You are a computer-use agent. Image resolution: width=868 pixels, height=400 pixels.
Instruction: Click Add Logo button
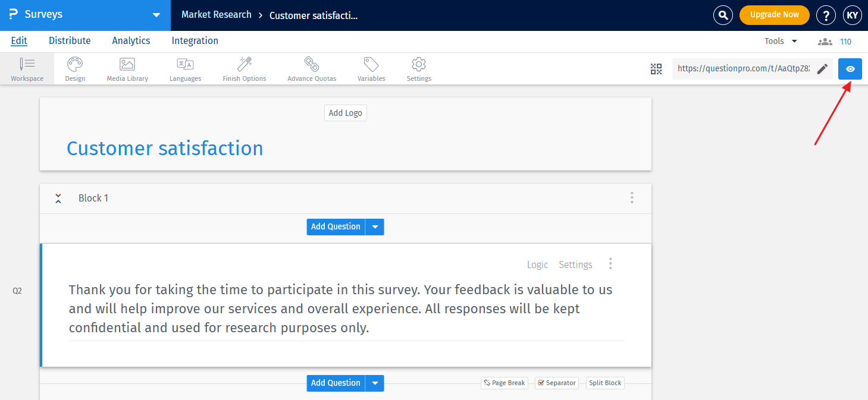click(x=346, y=113)
